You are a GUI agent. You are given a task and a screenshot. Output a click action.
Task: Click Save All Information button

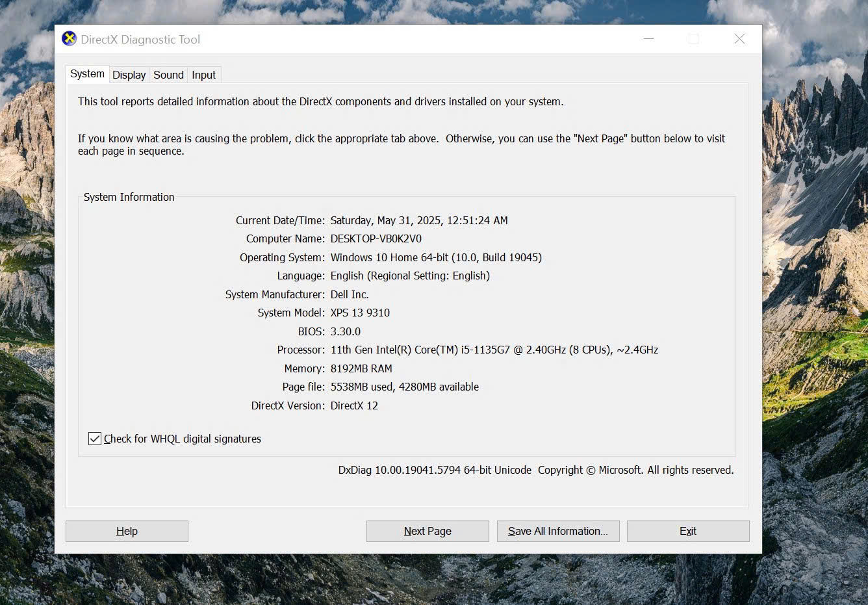(x=558, y=531)
